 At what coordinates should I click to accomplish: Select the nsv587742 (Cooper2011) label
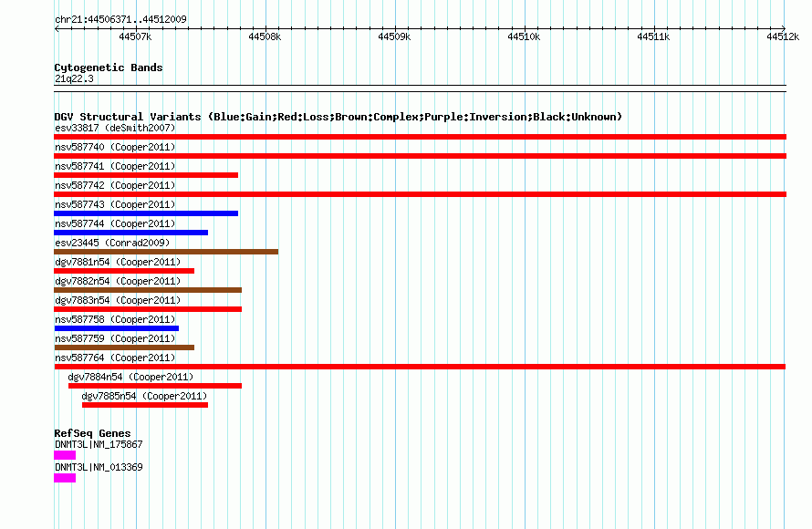tap(115, 185)
